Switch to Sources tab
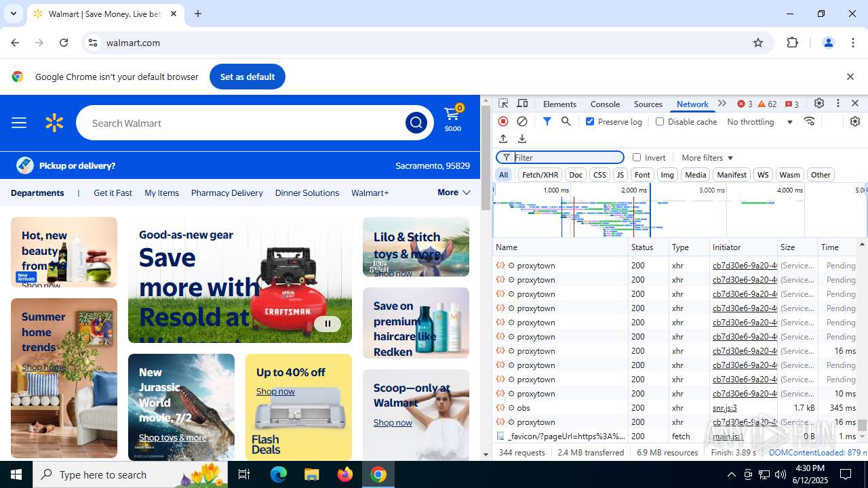868x488 pixels. (648, 104)
